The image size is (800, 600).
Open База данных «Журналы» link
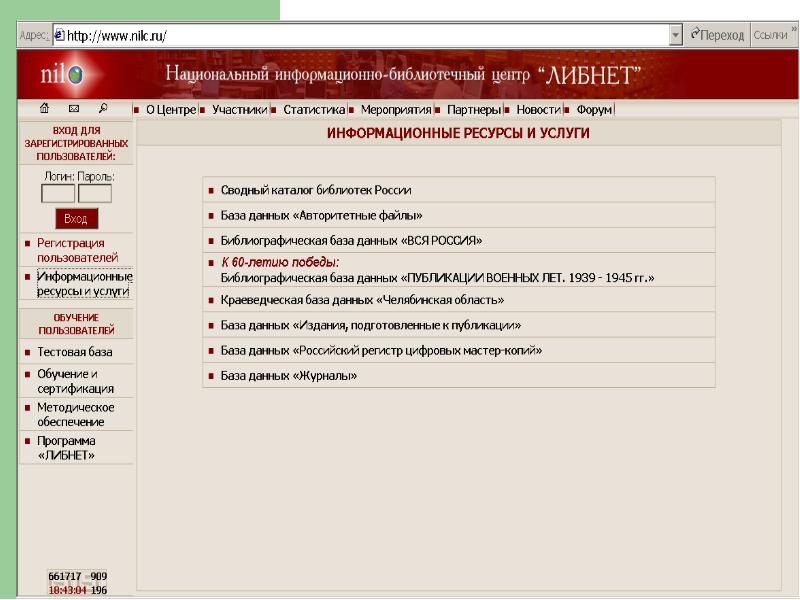(288, 375)
